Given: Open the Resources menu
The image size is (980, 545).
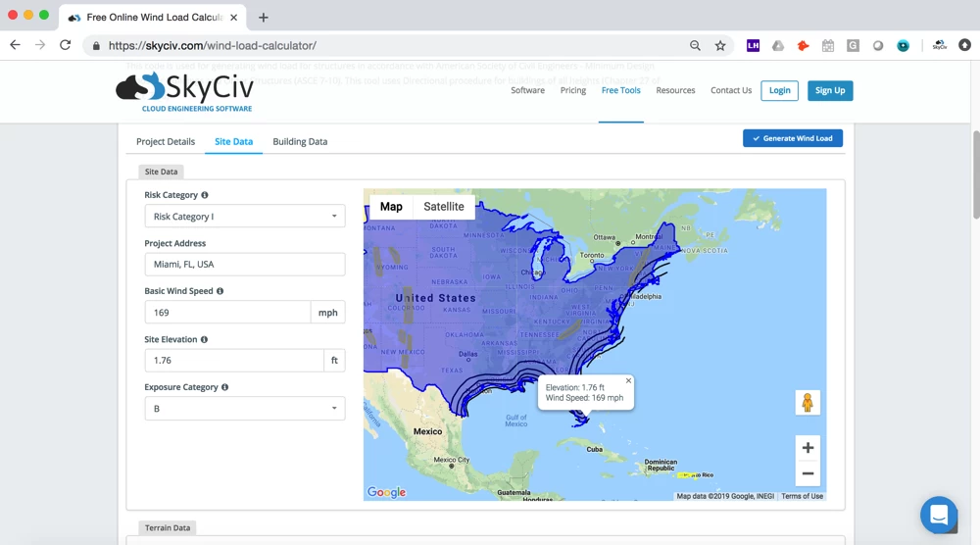Looking at the screenshot, I should pos(675,90).
